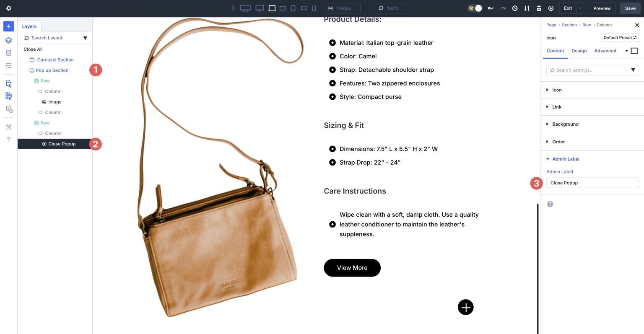Viewport: 644px width, 334px height.
Task: Click the filter icon beside Search Layout
Action: click(x=85, y=38)
